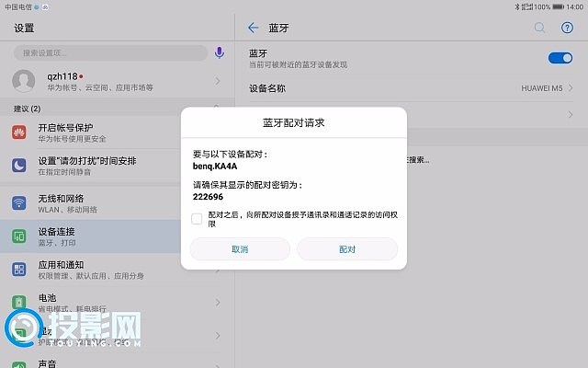The image size is (588, 368).
Task: Select the pairing key 222696
Action: point(208,197)
